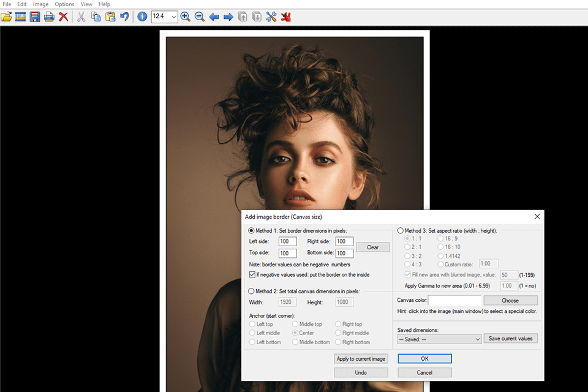The image size is (588, 392).
Task: Select the 16 : 10 aspect ratio radio
Action: 440,247
